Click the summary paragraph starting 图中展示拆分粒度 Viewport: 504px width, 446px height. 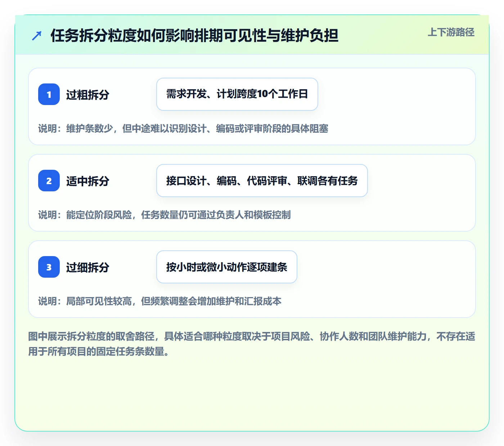(252, 344)
